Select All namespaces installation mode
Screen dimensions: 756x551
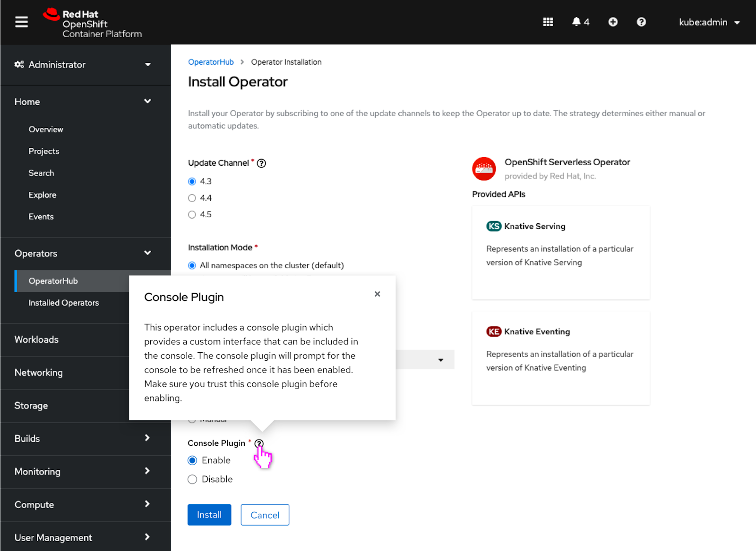point(192,265)
